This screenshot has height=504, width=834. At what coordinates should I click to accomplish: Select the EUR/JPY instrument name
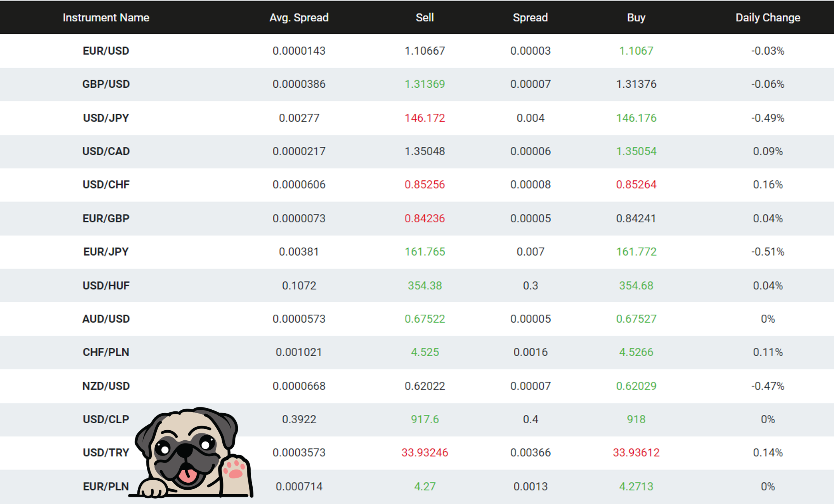pyautogui.click(x=106, y=252)
